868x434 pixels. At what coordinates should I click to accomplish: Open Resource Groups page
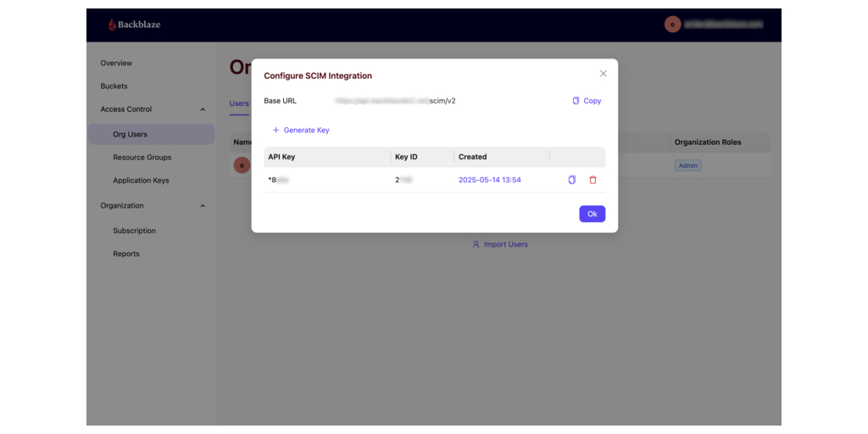[x=142, y=158]
